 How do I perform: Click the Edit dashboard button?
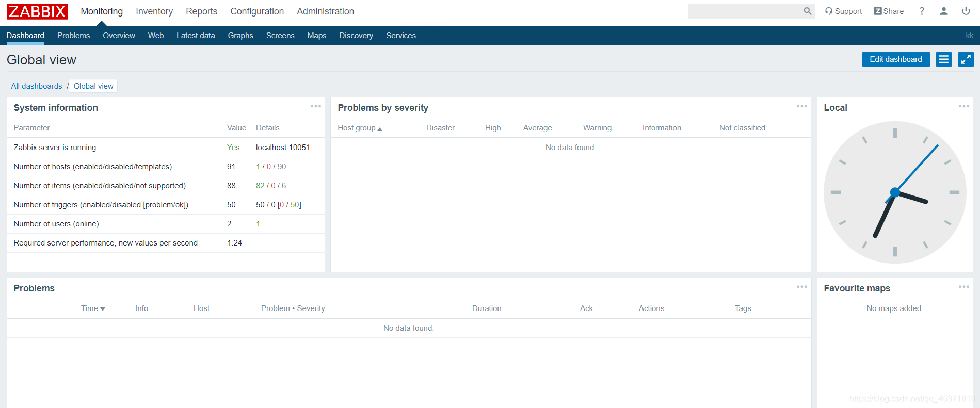895,59
